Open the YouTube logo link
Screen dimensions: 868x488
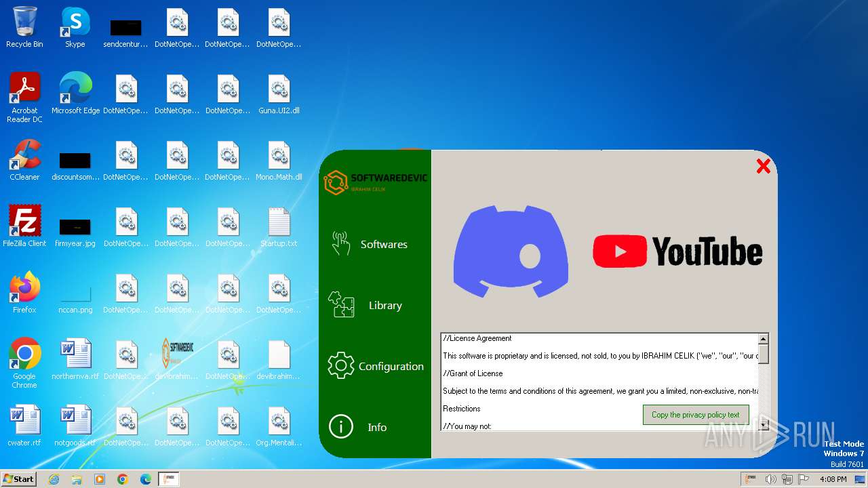677,251
